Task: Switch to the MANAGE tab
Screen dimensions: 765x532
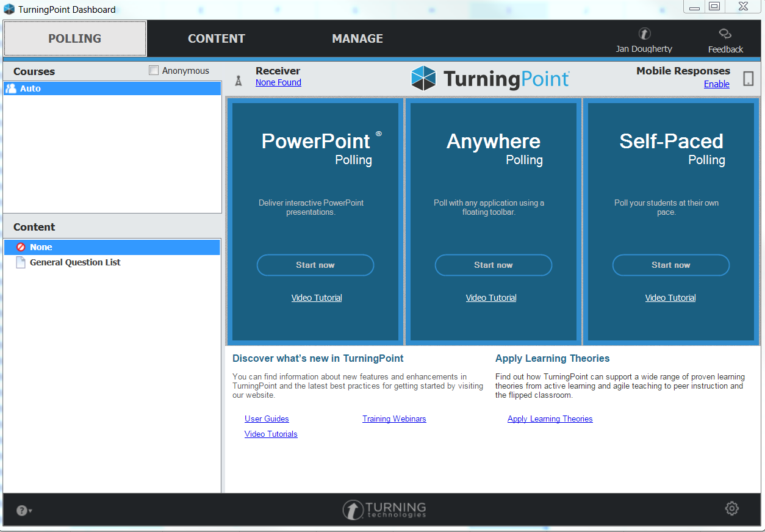Action: coord(357,38)
